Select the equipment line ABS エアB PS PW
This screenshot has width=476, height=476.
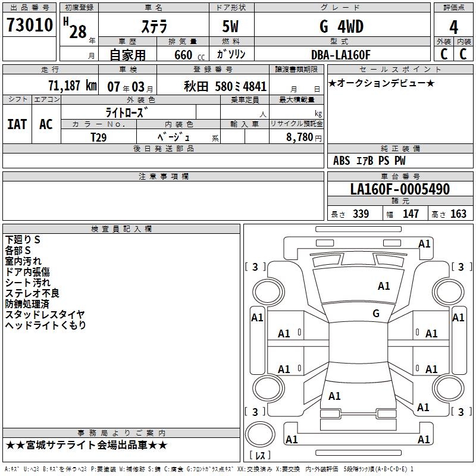tap(369, 161)
